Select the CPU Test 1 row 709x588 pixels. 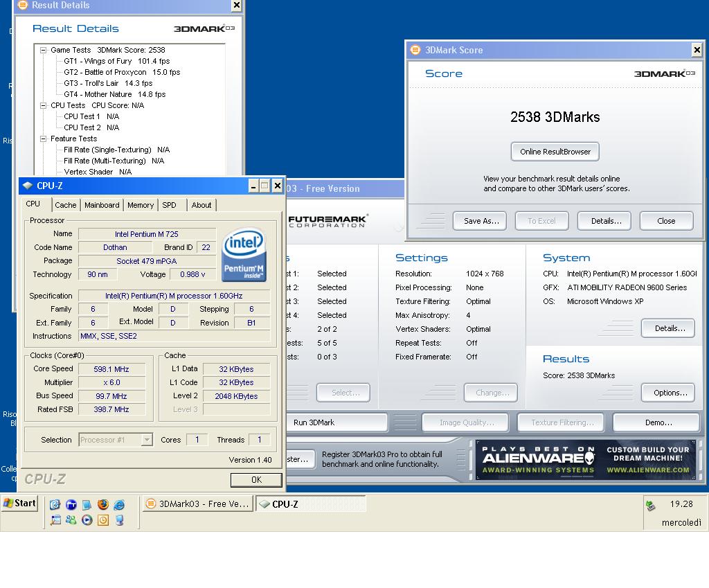(91, 116)
